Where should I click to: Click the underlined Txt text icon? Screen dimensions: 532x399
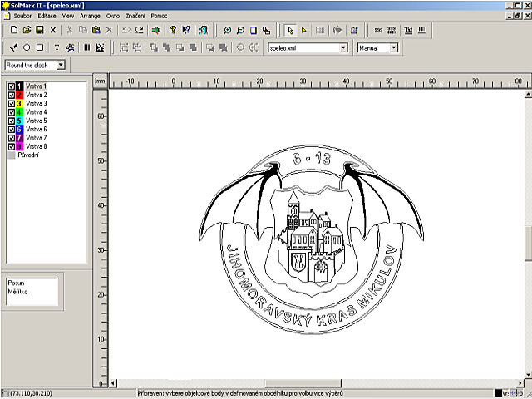coord(408,31)
